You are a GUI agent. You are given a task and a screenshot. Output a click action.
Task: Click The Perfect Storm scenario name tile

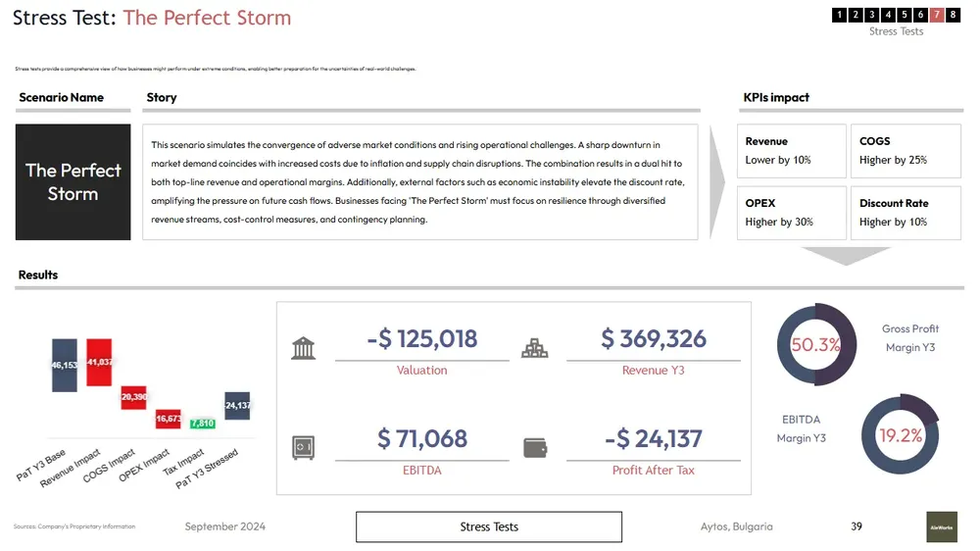coord(73,181)
